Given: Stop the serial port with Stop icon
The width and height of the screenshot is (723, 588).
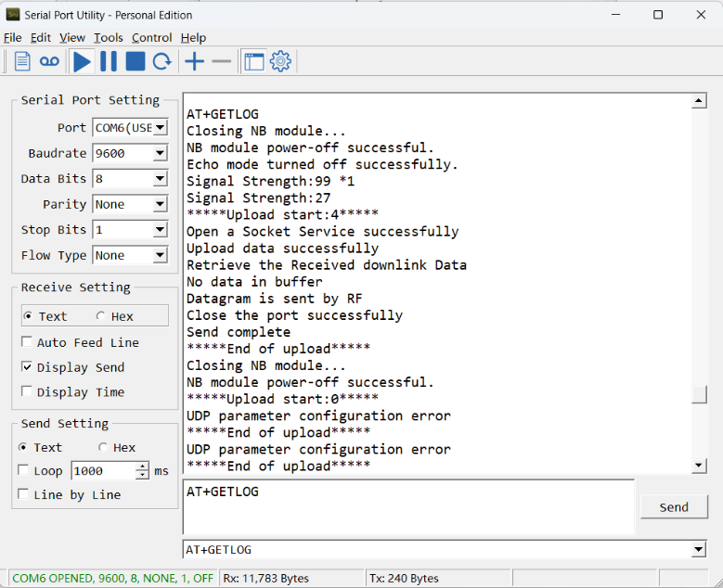Looking at the screenshot, I should pyautogui.click(x=136, y=61).
